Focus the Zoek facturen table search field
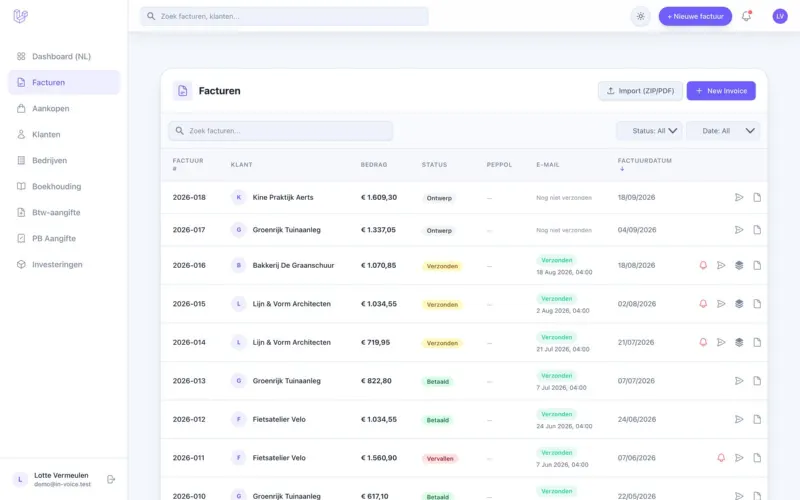Viewport: 800px width, 500px height. pyautogui.click(x=281, y=131)
